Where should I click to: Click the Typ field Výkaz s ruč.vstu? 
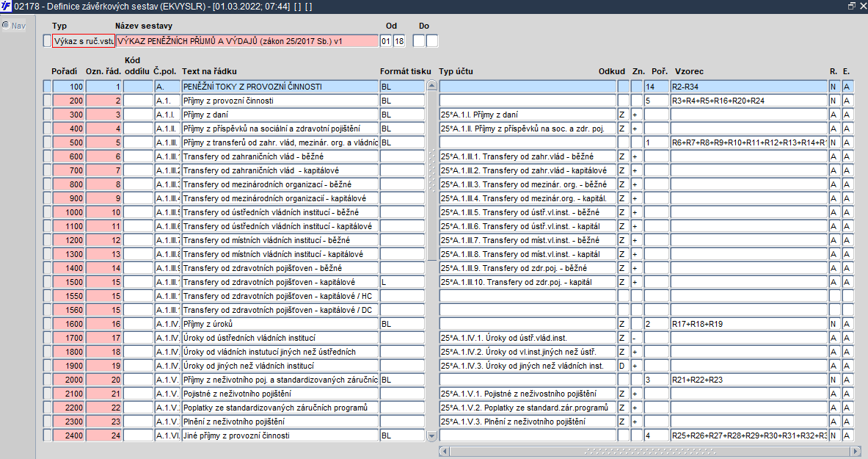[84, 41]
